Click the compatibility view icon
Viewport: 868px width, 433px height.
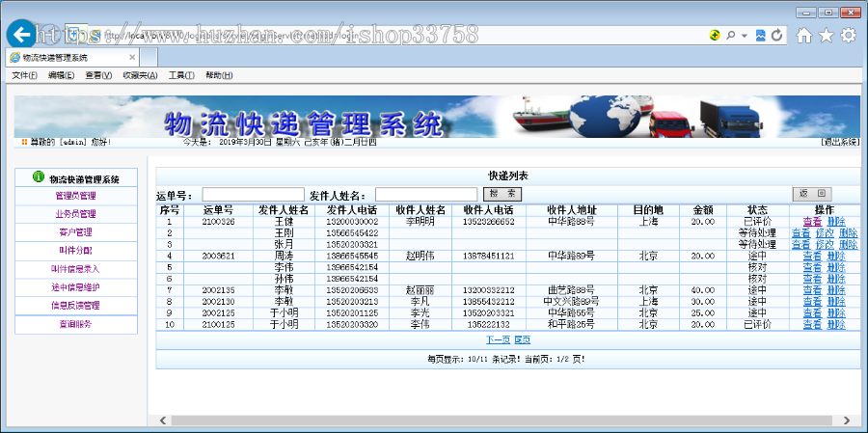[x=761, y=36]
